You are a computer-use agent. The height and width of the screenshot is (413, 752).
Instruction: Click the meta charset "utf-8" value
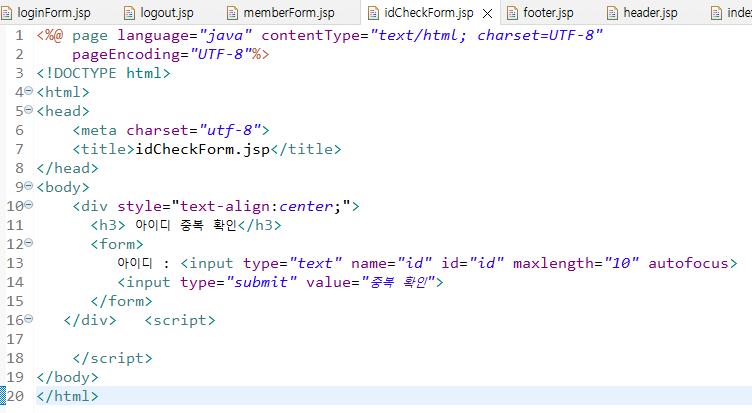coord(230,130)
